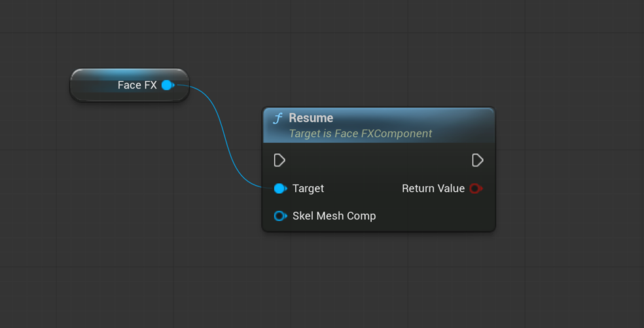
Task: Click the Resume node output execution pin
Action: click(x=477, y=160)
